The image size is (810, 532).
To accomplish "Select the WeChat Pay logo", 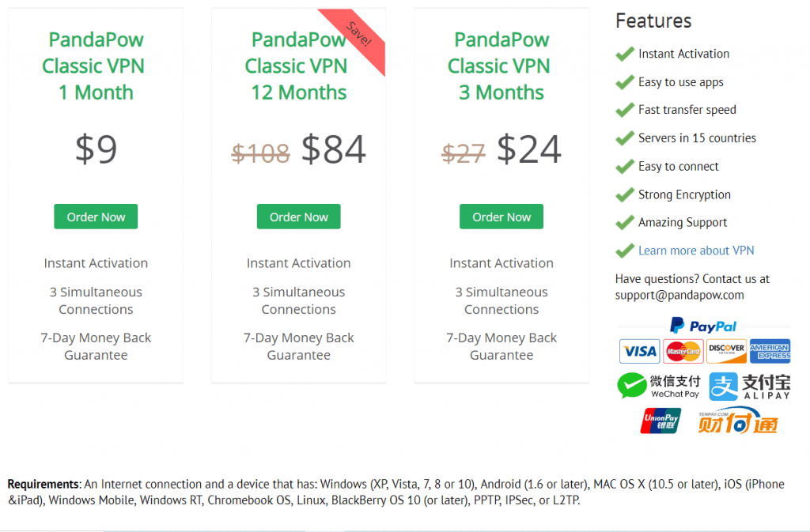I will click(x=659, y=386).
